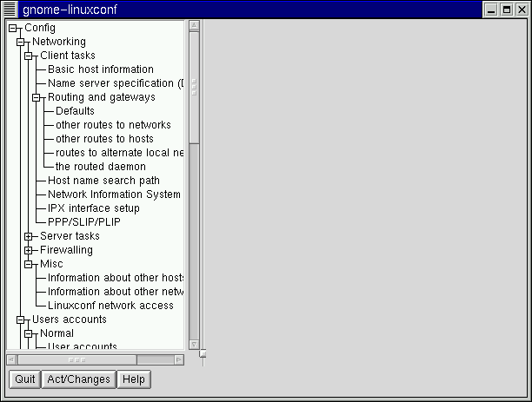Open the routed daemon settings
This screenshot has width=532, height=402.
point(100,167)
